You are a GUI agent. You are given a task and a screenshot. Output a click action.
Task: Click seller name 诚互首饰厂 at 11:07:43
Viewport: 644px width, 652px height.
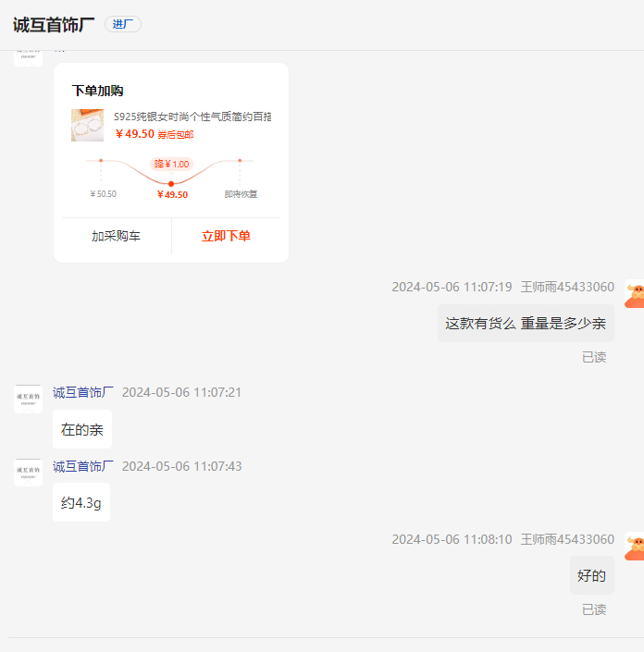tap(83, 466)
